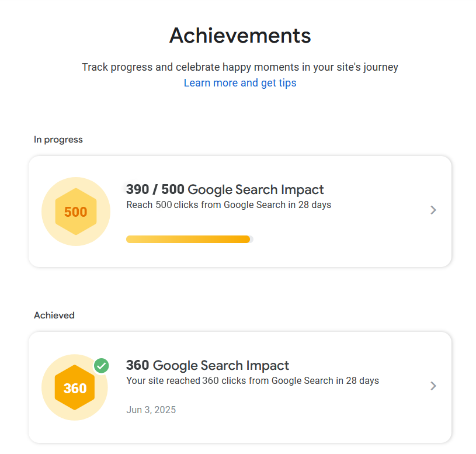This screenshot has width=476, height=454.
Task: Click the 'Track progress and celebrate' subtitle
Action: (240, 67)
